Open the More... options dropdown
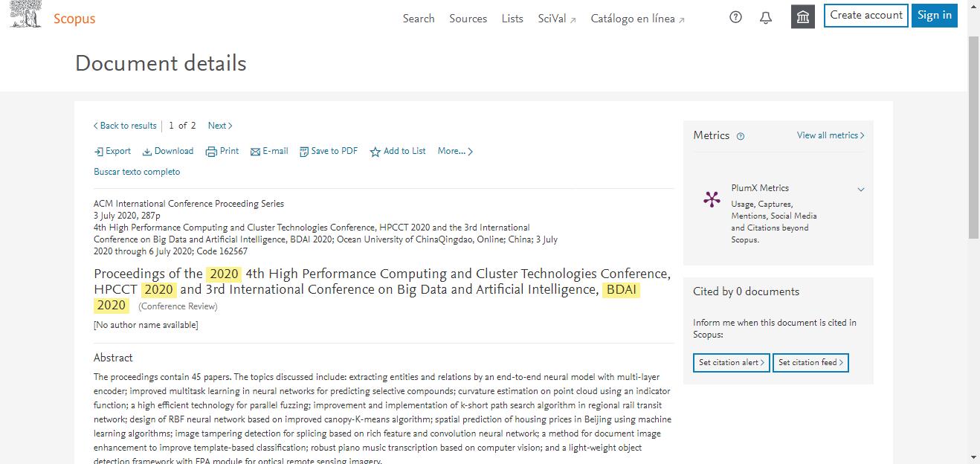980x464 pixels. 455,152
